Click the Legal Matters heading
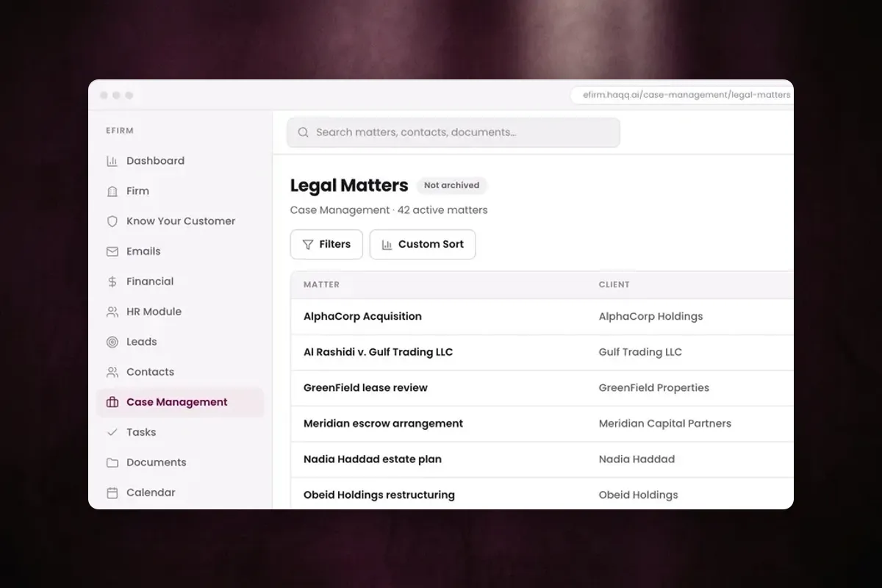Image resolution: width=882 pixels, height=588 pixels. [x=349, y=185]
